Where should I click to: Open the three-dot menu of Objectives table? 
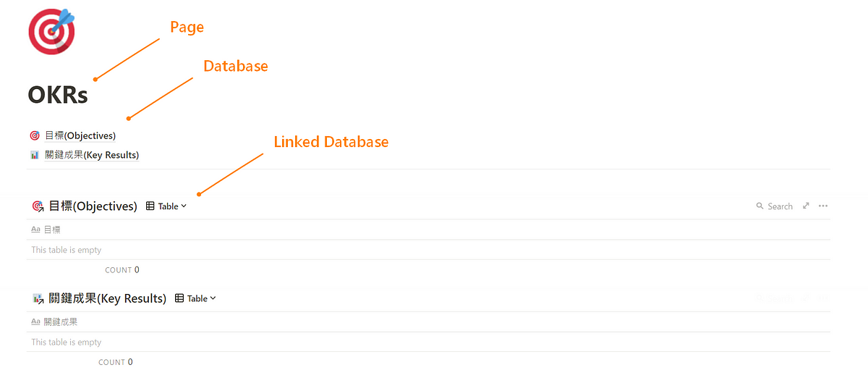pyautogui.click(x=823, y=206)
